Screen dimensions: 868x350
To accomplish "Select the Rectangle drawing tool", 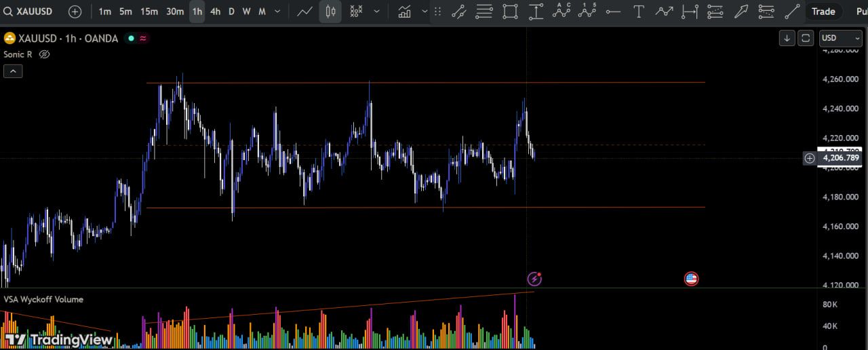I will pyautogui.click(x=510, y=12).
